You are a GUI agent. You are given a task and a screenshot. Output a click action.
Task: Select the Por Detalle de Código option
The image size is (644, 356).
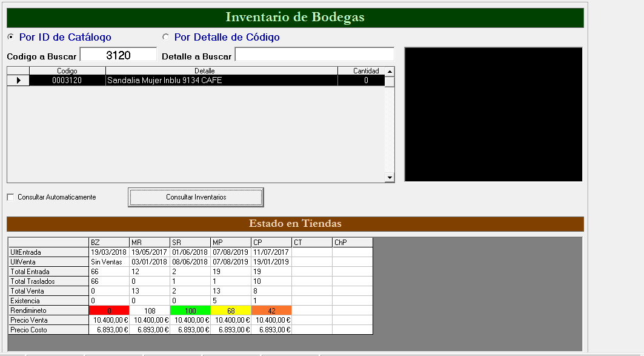pyautogui.click(x=165, y=38)
